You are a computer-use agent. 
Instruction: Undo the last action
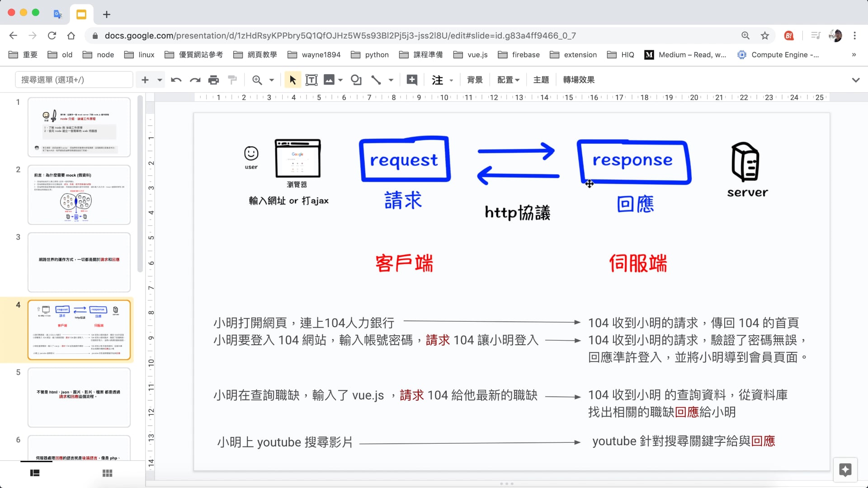pos(176,80)
